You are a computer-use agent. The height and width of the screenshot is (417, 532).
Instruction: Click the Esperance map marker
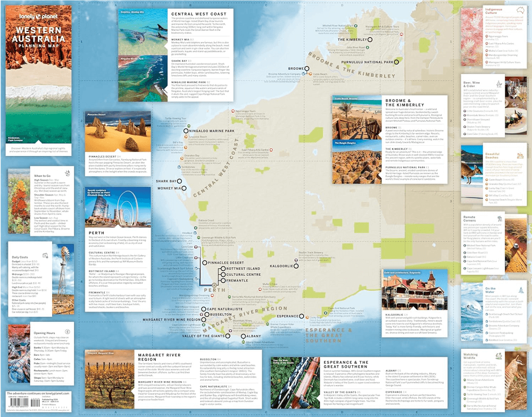coord(303,316)
